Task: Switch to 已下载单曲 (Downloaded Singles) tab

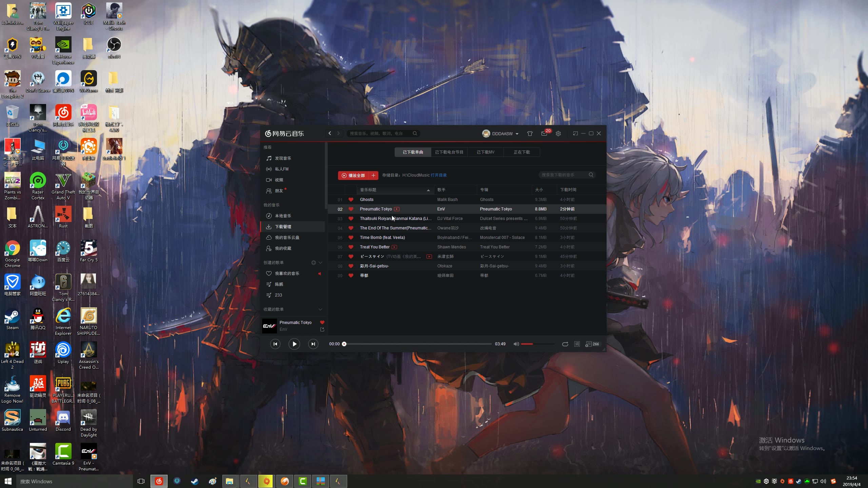Action: click(414, 152)
